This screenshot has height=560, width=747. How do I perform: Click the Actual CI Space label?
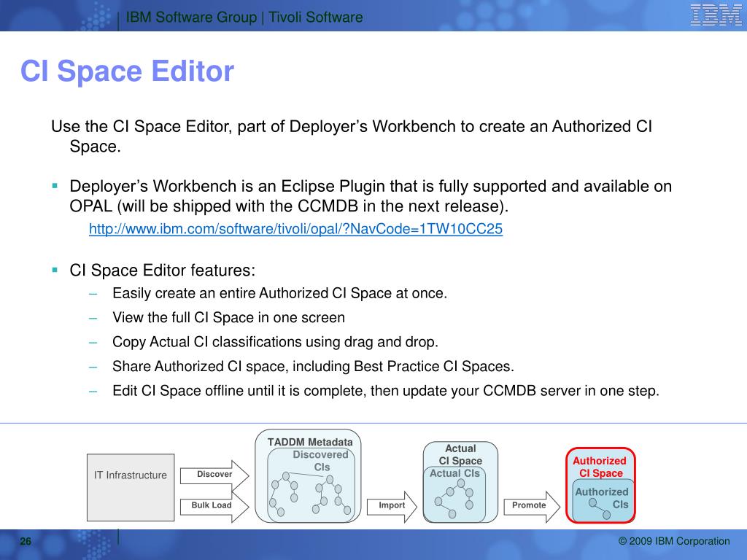pyautogui.click(x=460, y=455)
